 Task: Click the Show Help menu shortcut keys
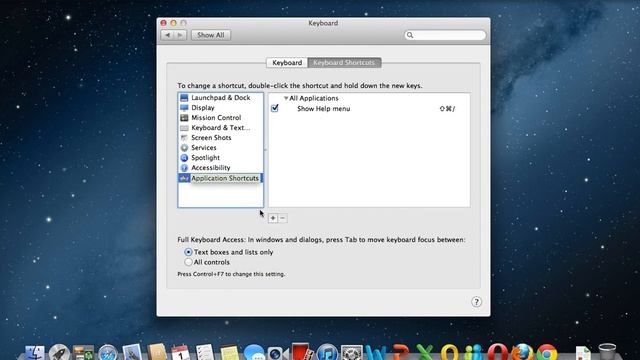tap(447, 109)
